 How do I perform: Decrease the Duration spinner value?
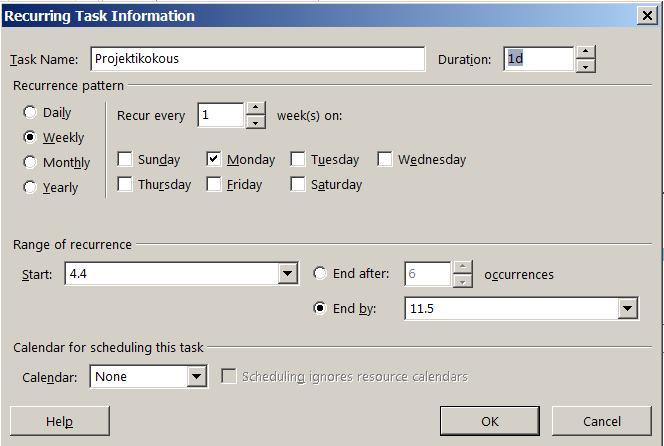pyautogui.click(x=586, y=65)
